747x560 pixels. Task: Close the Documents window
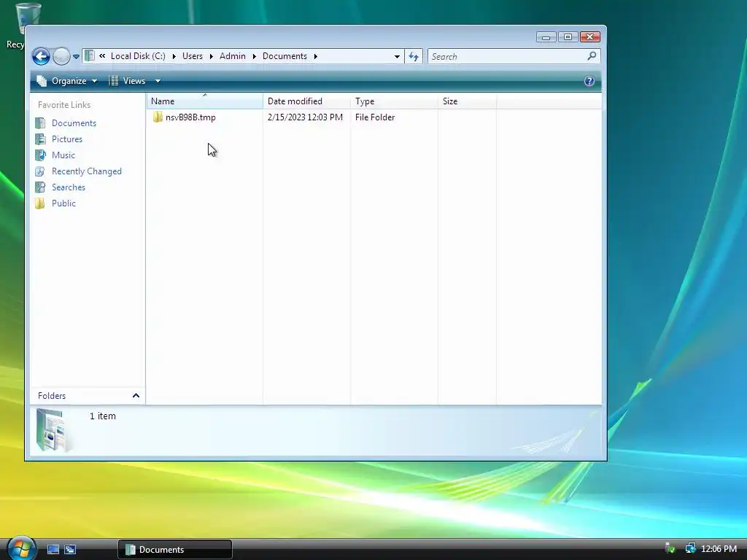pyautogui.click(x=589, y=37)
